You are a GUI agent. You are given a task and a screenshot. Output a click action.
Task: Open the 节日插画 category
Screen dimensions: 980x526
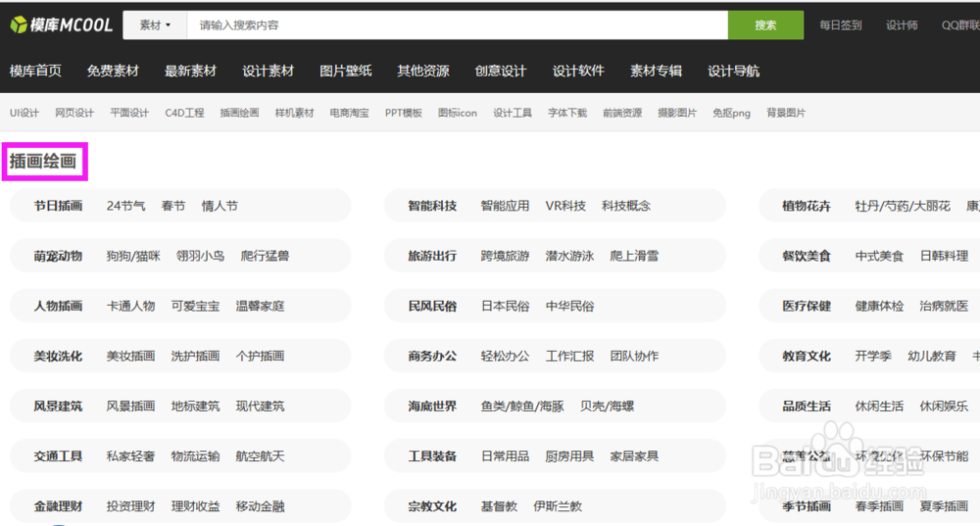point(58,206)
